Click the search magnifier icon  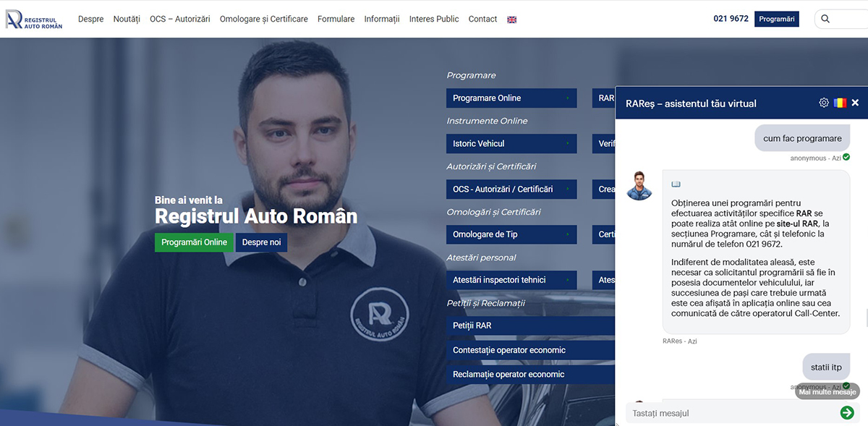[825, 19]
